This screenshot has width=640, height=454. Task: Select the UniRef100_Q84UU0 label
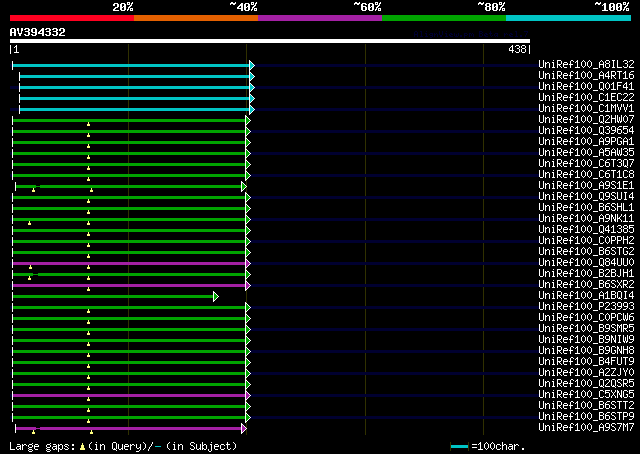coord(586,263)
